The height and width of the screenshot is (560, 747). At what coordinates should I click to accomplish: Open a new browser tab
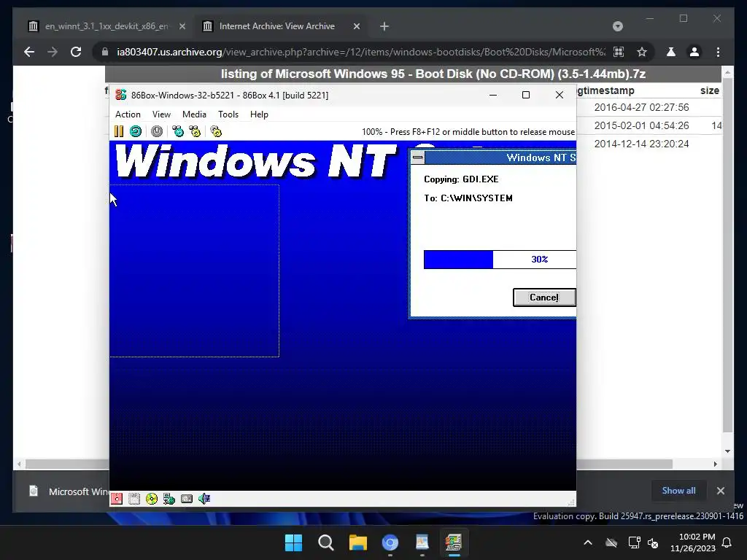[x=384, y=26]
